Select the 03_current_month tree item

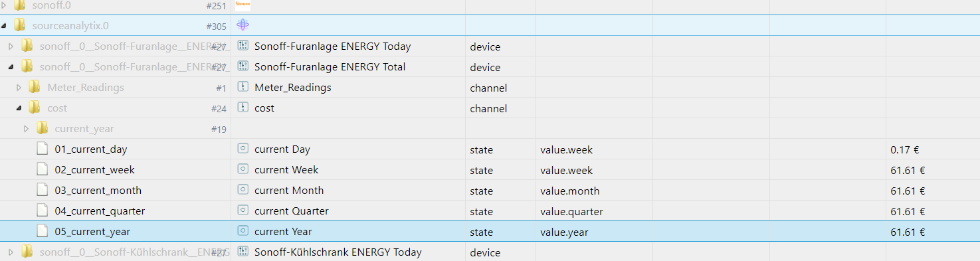click(98, 191)
